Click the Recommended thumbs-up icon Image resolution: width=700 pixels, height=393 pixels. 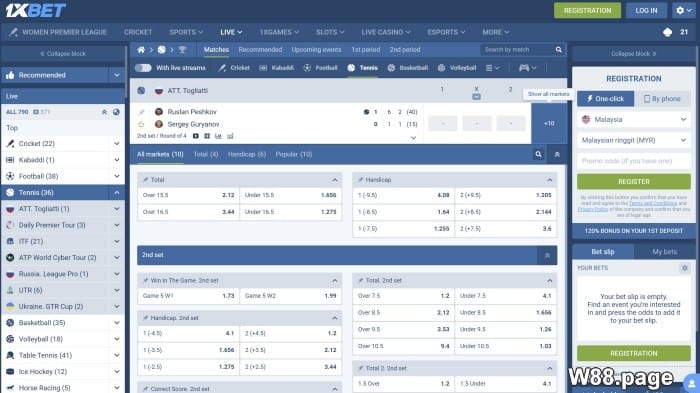coord(10,75)
